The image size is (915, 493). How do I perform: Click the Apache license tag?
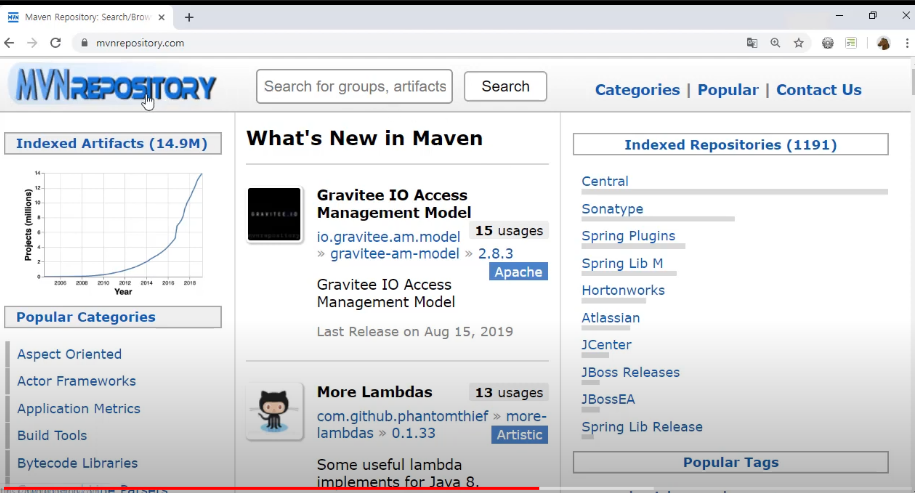[x=518, y=272]
